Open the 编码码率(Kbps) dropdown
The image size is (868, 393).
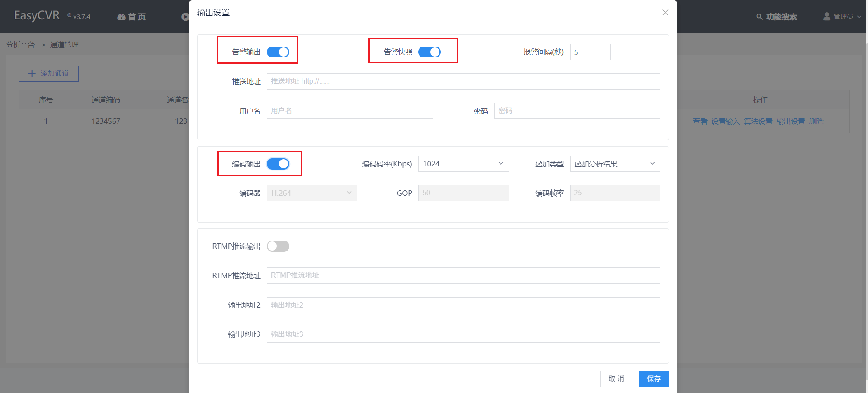tap(463, 164)
